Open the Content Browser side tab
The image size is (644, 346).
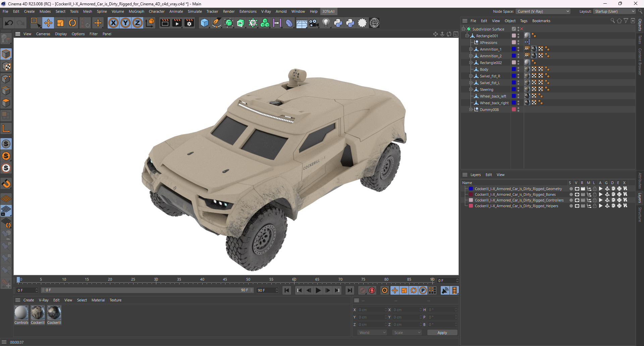tap(640, 61)
